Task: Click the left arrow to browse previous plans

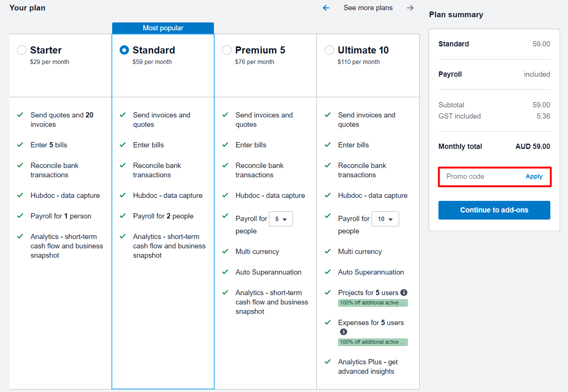Action: (x=326, y=7)
